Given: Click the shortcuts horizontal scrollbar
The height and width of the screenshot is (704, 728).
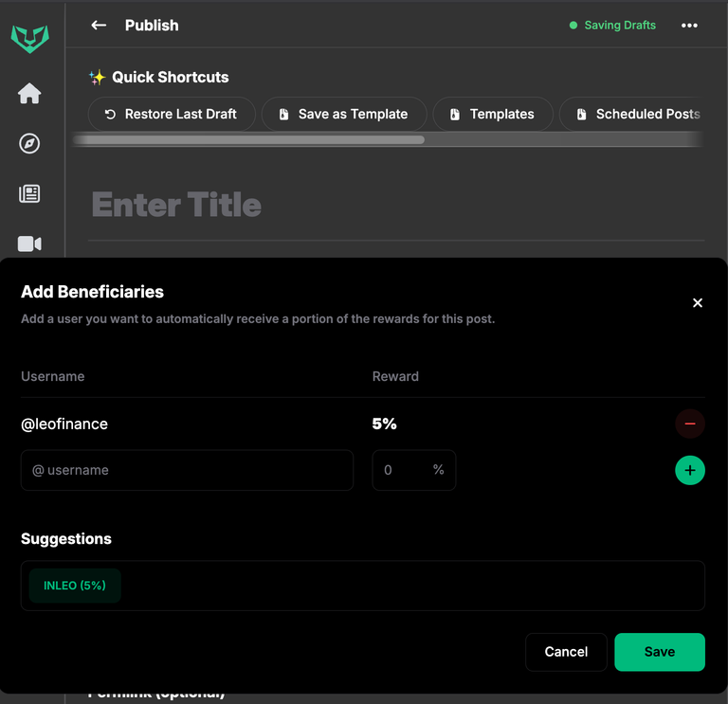Looking at the screenshot, I should coord(248,139).
